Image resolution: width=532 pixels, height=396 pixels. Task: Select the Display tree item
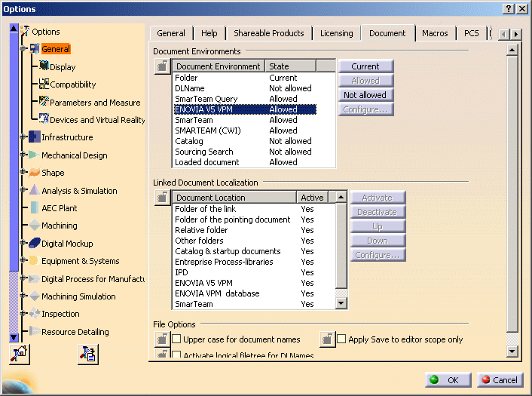pos(63,67)
